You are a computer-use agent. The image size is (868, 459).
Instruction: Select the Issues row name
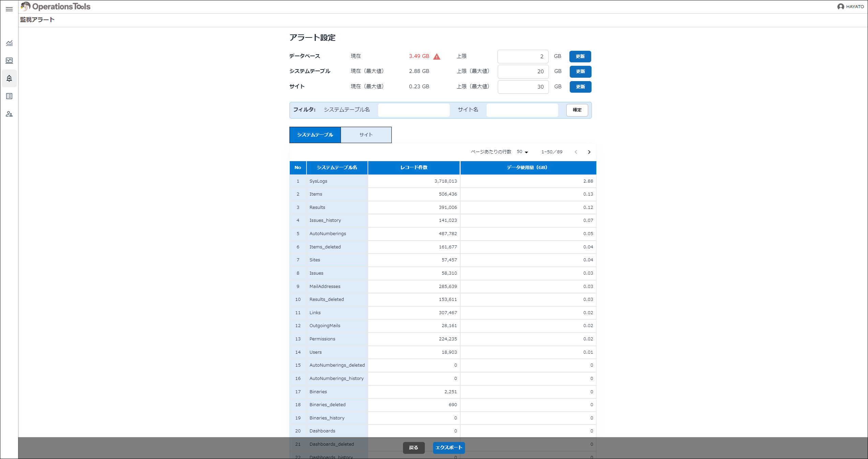point(316,273)
